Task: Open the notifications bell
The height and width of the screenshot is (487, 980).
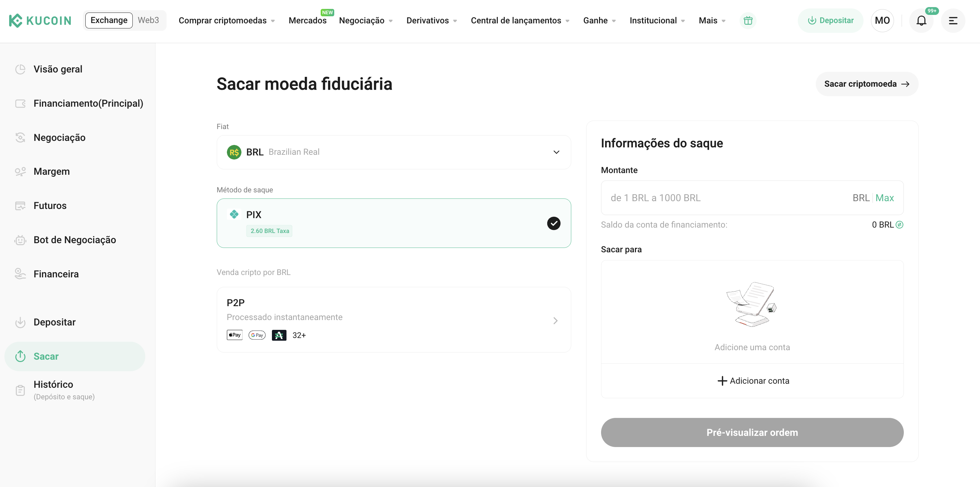Action: [921, 21]
